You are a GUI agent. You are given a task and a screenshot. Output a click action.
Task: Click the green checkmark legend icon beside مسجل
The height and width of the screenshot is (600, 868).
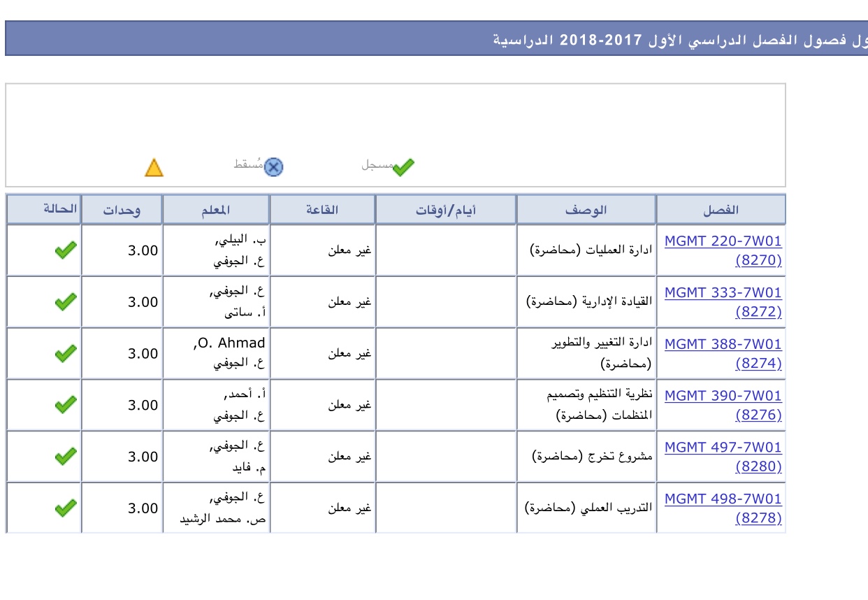[403, 167]
